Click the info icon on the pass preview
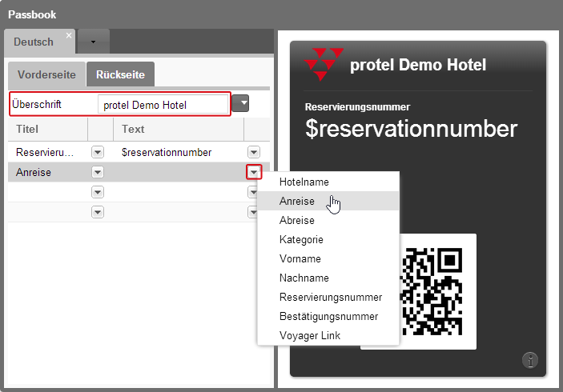 (x=530, y=360)
